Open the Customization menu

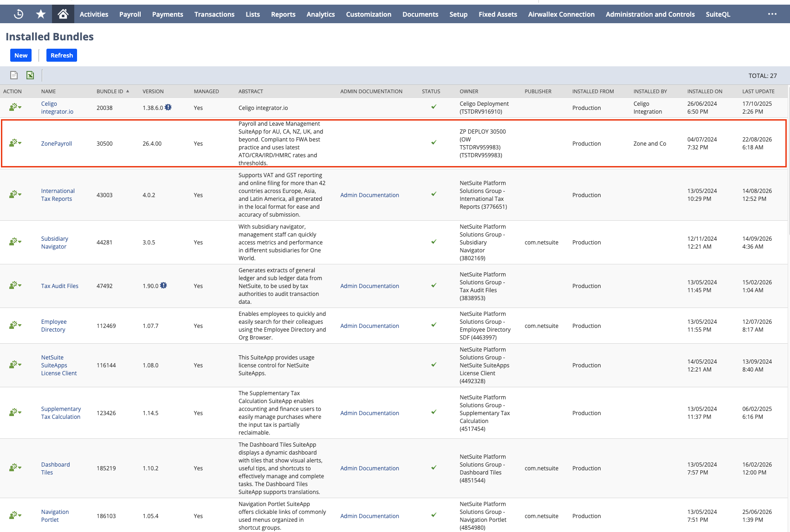[369, 14]
